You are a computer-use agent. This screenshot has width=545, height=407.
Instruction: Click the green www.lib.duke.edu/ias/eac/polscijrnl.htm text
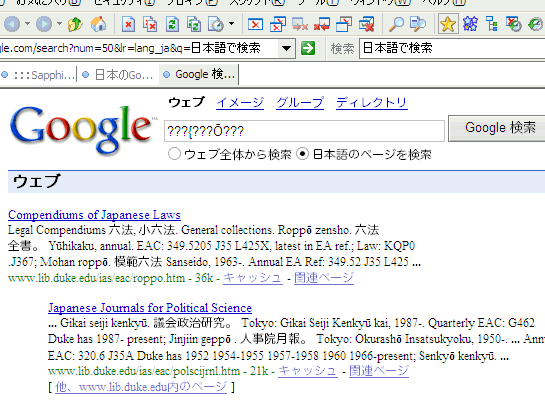(144, 371)
